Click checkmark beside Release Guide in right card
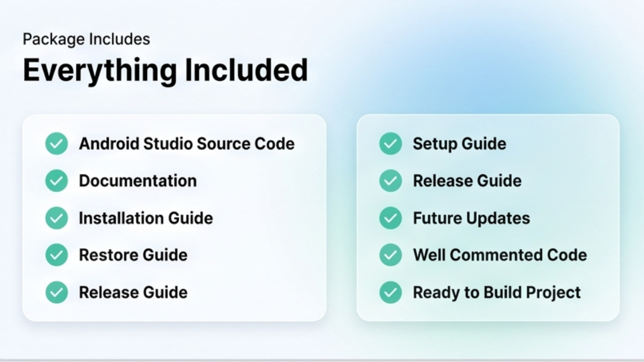The height and width of the screenshot is (362, 644). tap(390, 181)
